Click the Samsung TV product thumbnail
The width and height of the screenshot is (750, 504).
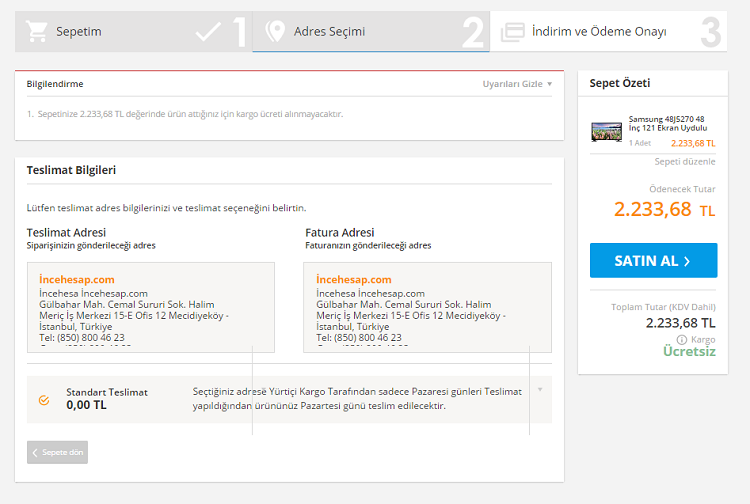[606, 130]
